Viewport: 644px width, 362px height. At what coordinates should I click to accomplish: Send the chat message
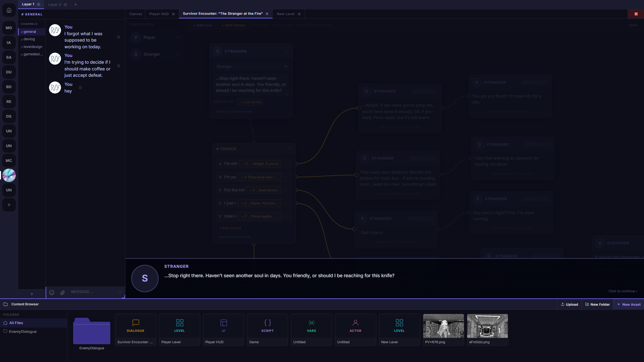119,292
